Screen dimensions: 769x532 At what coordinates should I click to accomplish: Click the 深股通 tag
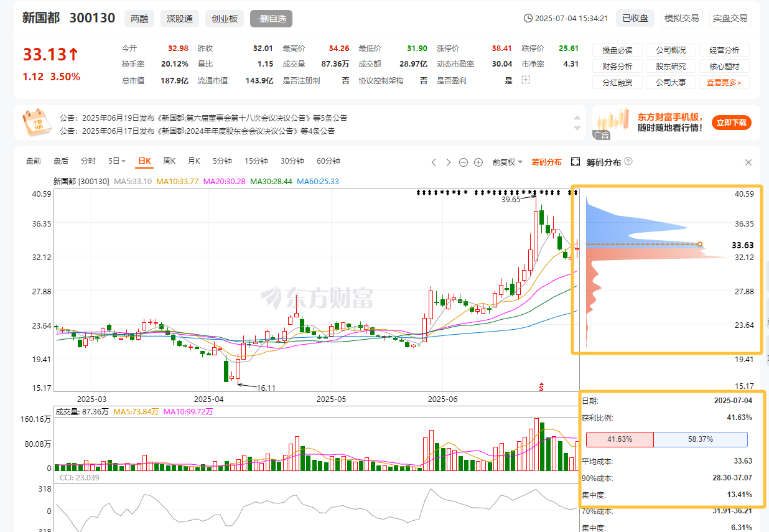pyautogui.click(x=180, y=19)
